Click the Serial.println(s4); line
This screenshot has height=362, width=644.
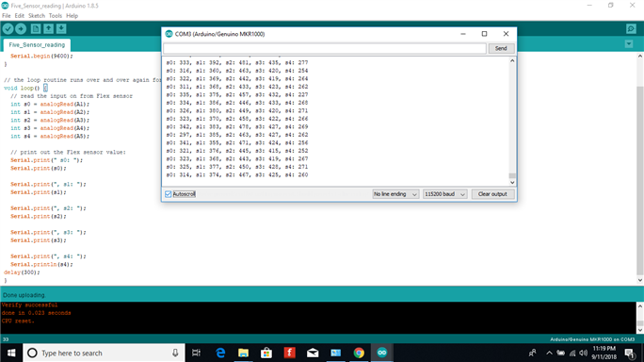point(41,265)
